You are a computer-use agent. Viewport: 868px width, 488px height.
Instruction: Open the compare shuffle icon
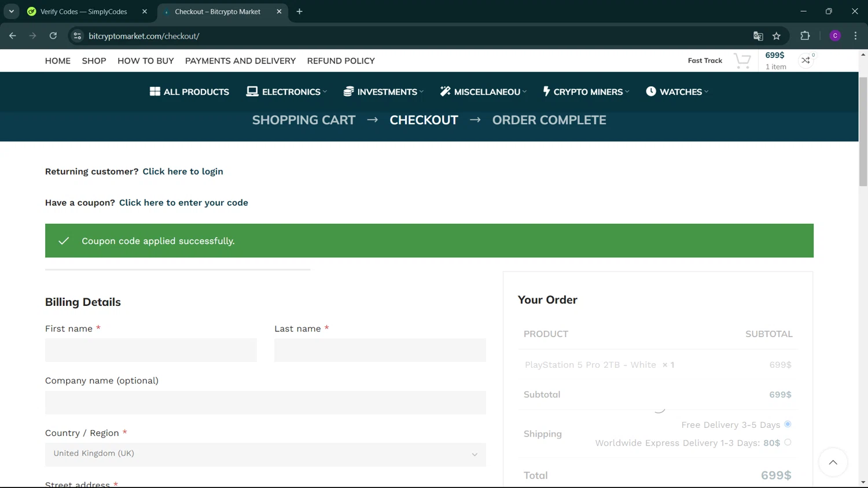(806, 60)
